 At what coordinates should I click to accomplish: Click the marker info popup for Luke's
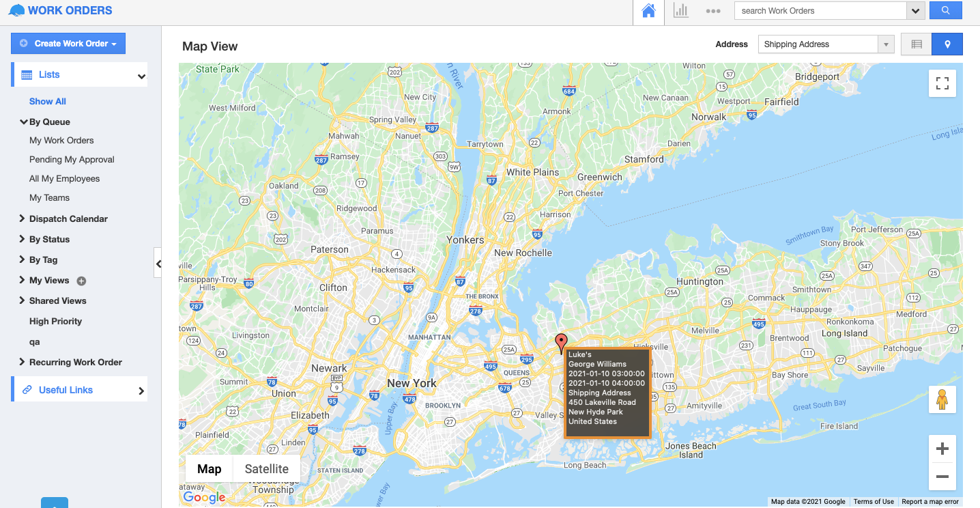tap(607, 392)
